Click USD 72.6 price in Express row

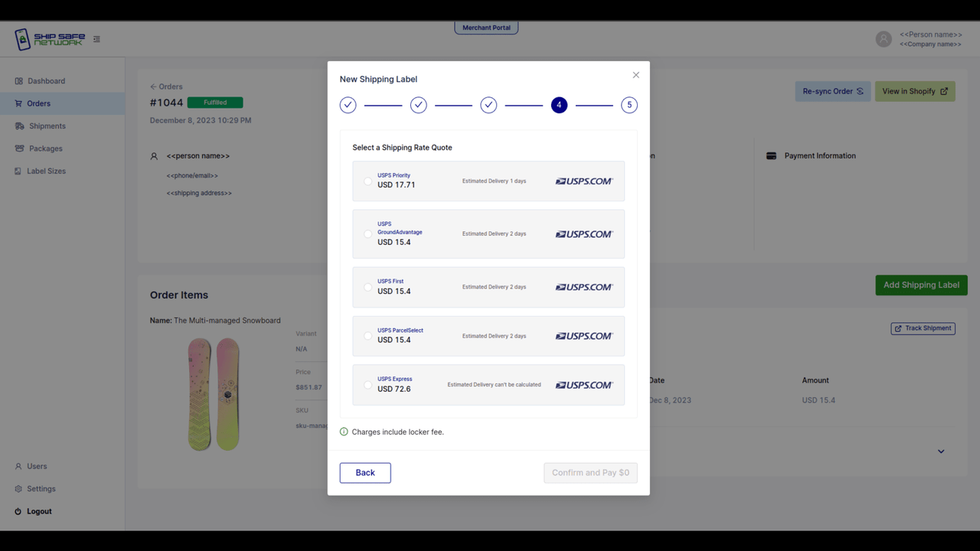click(x=394, y=389)
